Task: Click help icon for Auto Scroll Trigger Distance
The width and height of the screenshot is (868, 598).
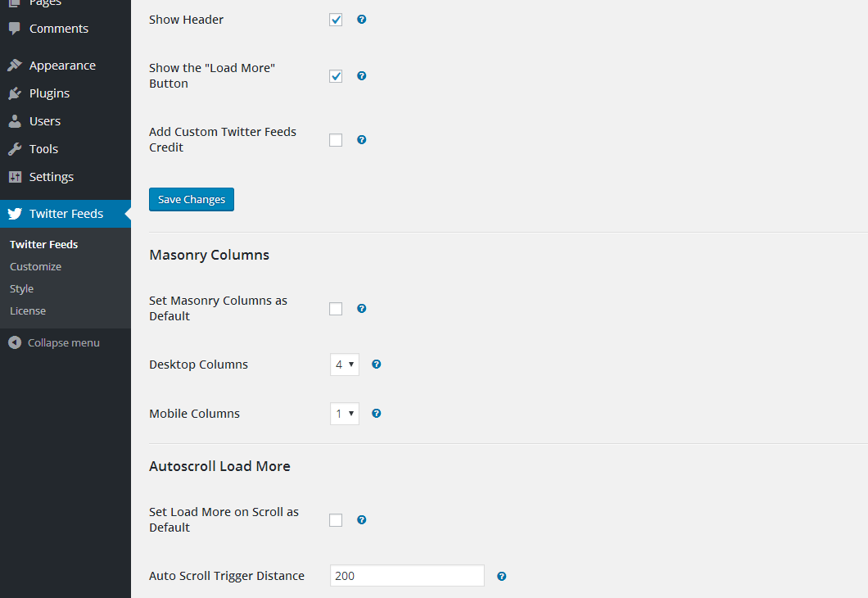Action: coord(502,576)
